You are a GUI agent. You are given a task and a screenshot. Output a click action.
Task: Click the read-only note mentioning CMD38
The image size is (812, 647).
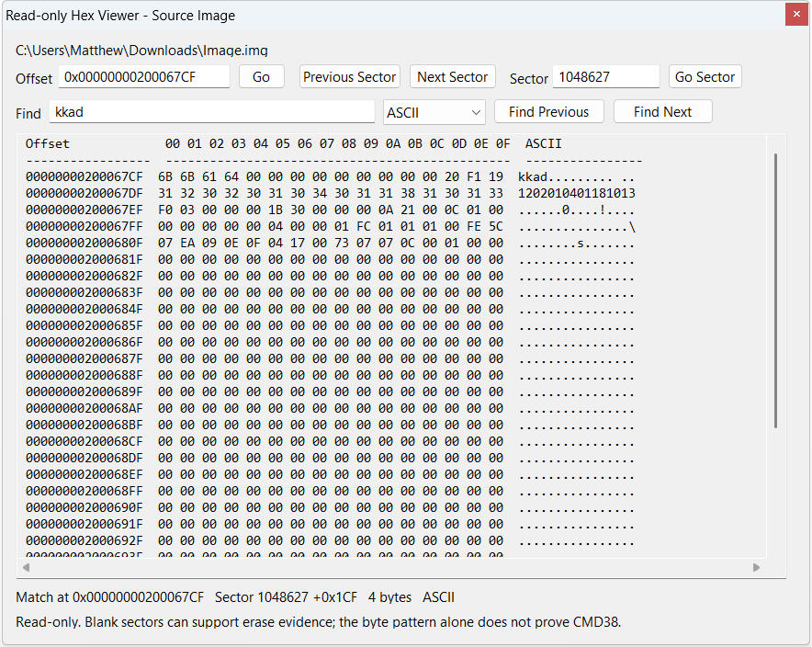pyautogui.click(x=318, y=621)
